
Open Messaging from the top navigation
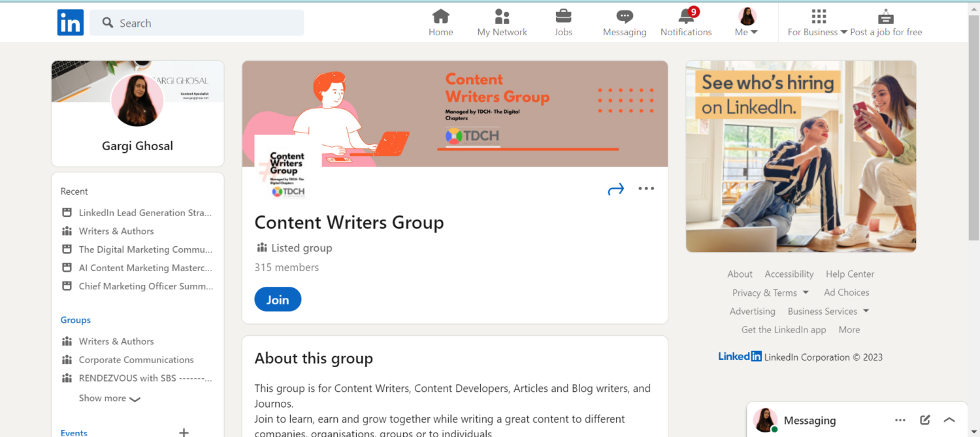pyautogui.click(x=625, y=23)
